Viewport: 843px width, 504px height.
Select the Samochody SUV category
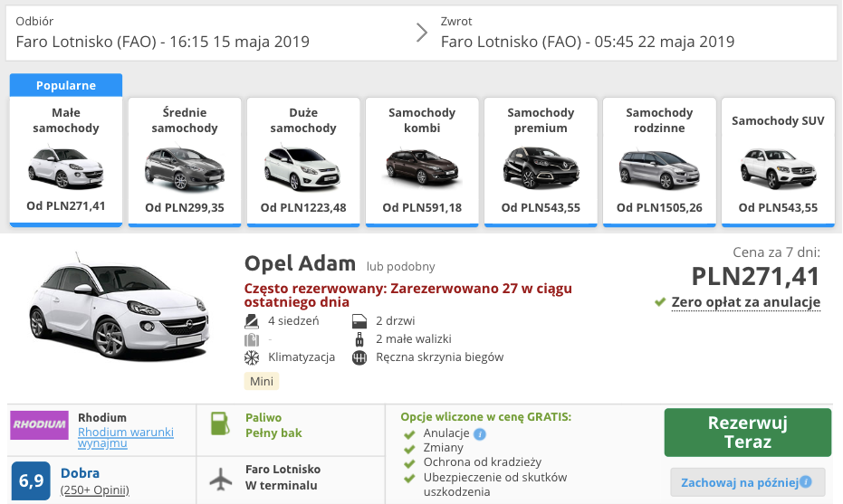click(778, 161)
